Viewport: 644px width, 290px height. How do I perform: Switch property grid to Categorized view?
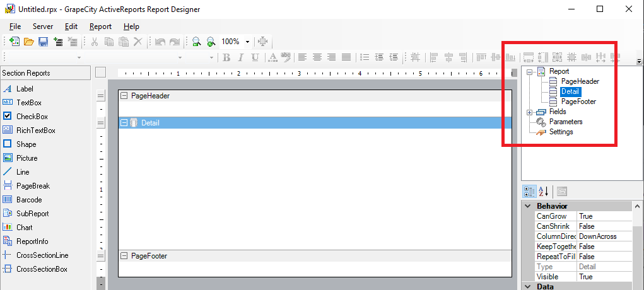click(x=529, y=191)
